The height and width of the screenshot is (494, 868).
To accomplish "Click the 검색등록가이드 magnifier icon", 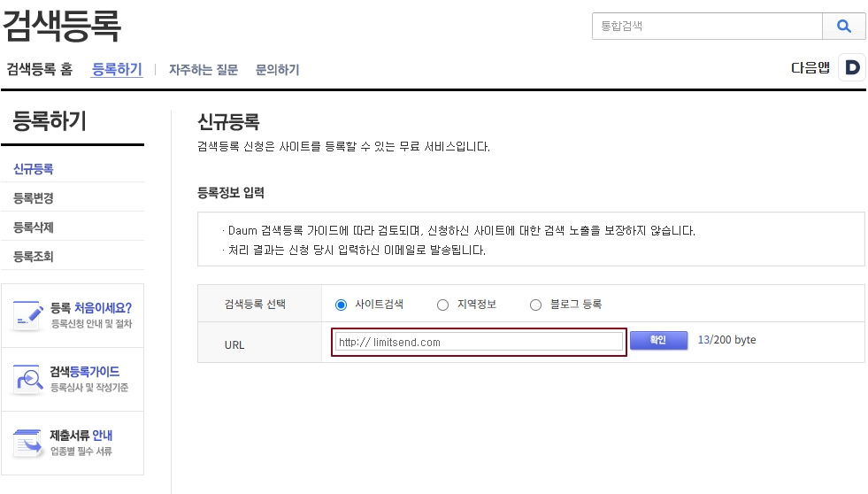I will (28, 379).
